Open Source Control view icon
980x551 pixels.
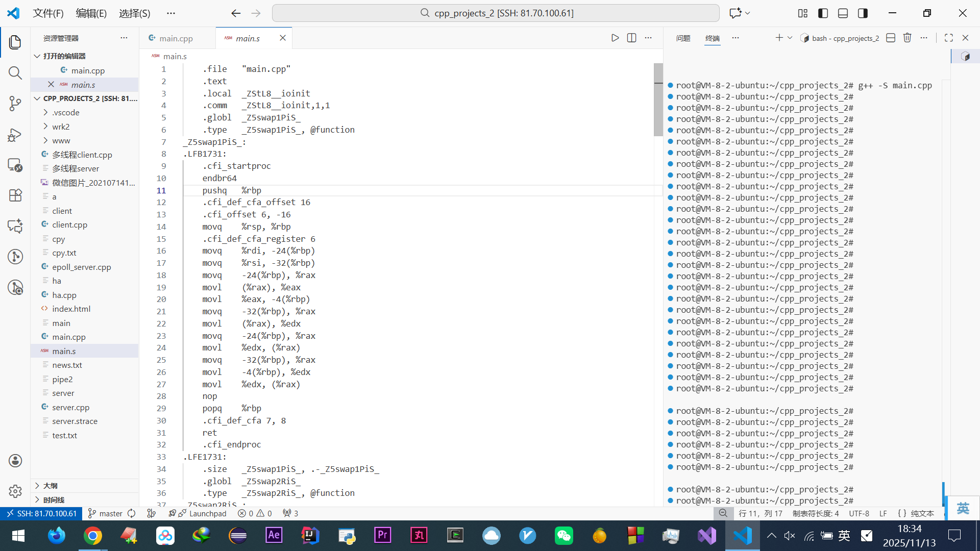pyautogui.click(x=15, y=104)
